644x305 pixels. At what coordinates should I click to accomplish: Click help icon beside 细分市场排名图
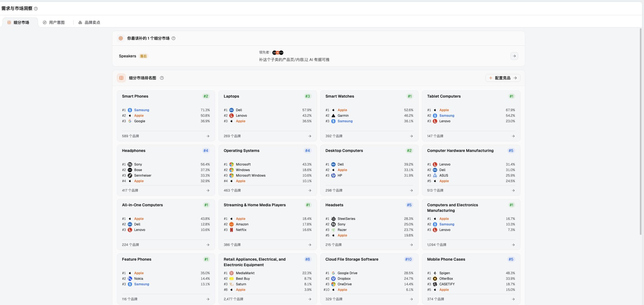pyautogui.click(x=162, y=78)
